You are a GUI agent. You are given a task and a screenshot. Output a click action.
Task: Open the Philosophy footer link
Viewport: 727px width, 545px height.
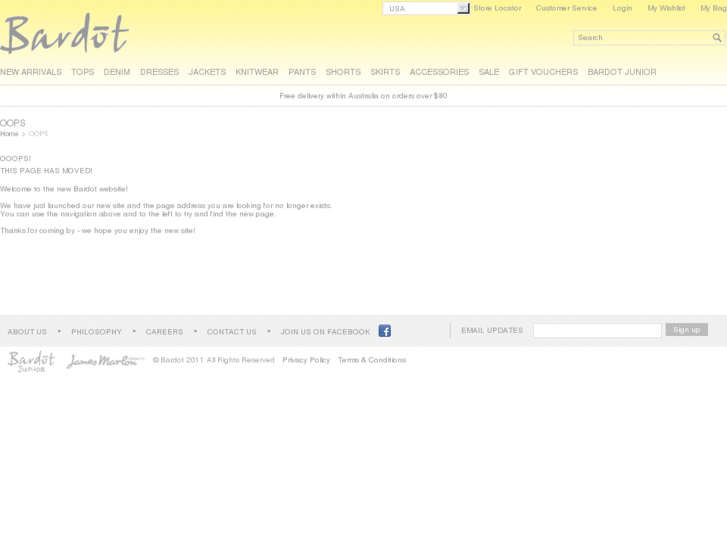96,332
